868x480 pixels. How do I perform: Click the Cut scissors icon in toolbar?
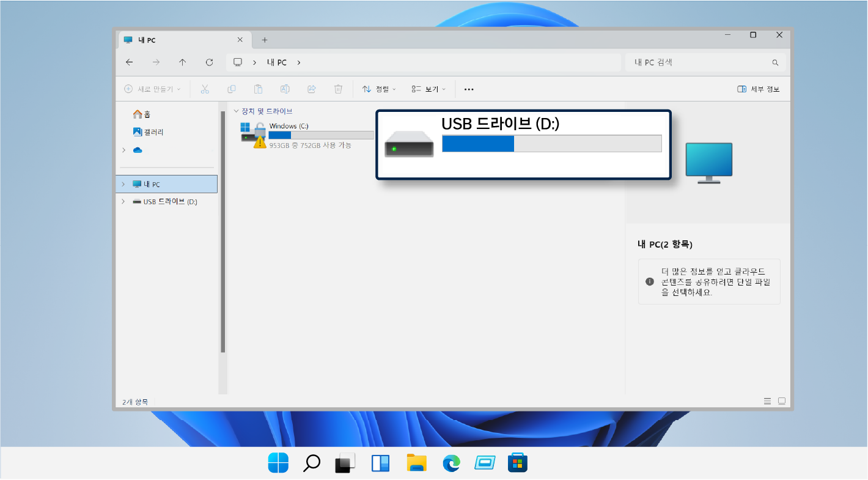pos(205,89)
